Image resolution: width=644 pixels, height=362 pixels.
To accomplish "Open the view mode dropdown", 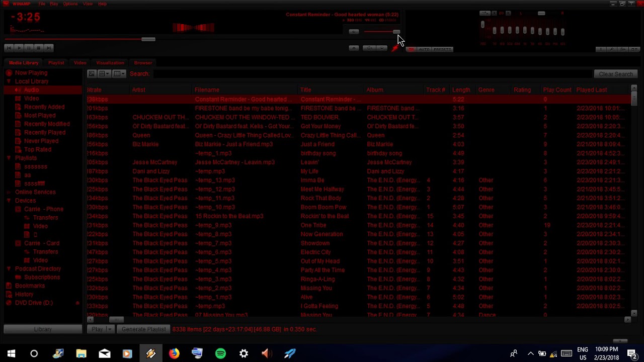I will point(104,74).
